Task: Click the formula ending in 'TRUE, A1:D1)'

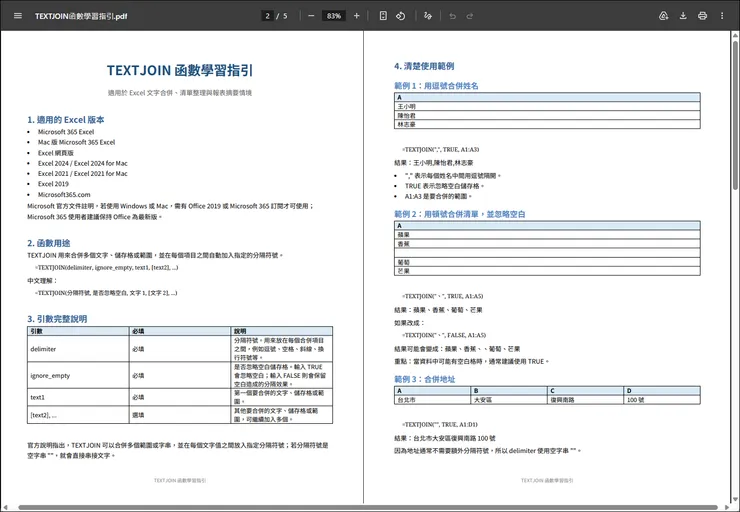Action: [x=440, y=424]
